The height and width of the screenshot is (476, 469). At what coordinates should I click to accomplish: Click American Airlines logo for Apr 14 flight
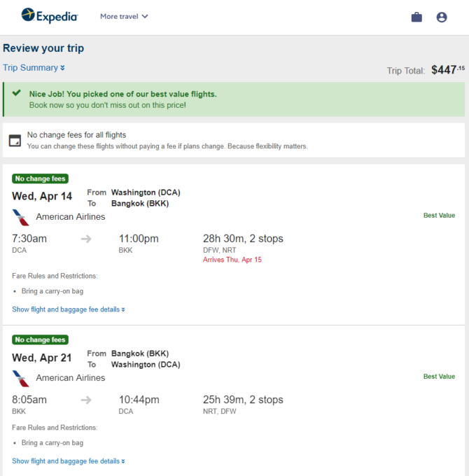[x=20, y=218]
